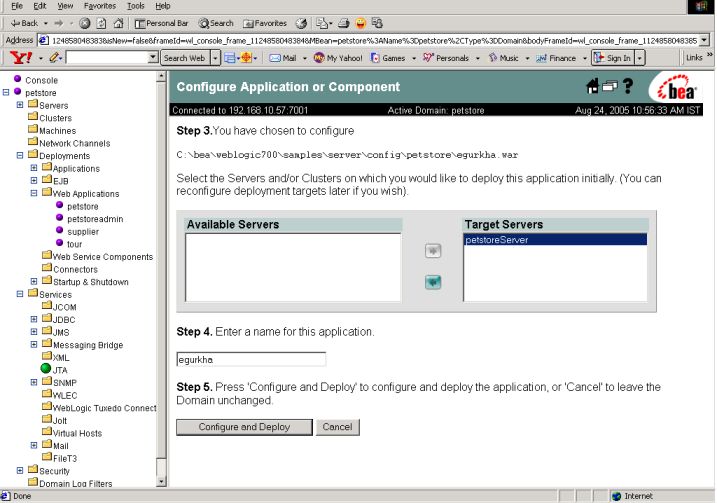
Task: Open the Favorites toolbar button
Action: click(x=265, y=23)
